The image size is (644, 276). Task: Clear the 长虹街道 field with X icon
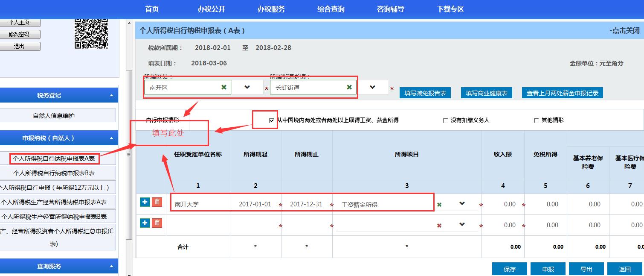click(x=349, y=87)
